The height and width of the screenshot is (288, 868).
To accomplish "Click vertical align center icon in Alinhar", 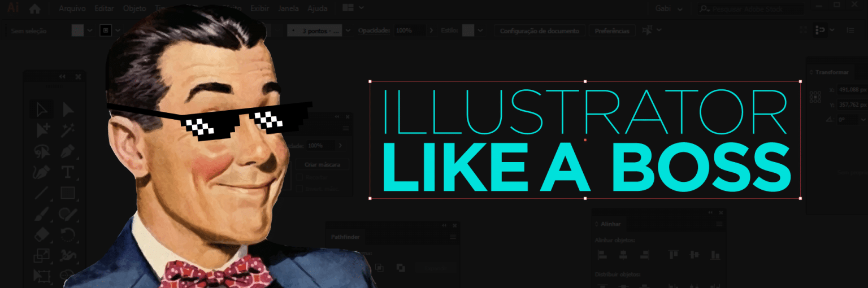I will pos(695,255).
